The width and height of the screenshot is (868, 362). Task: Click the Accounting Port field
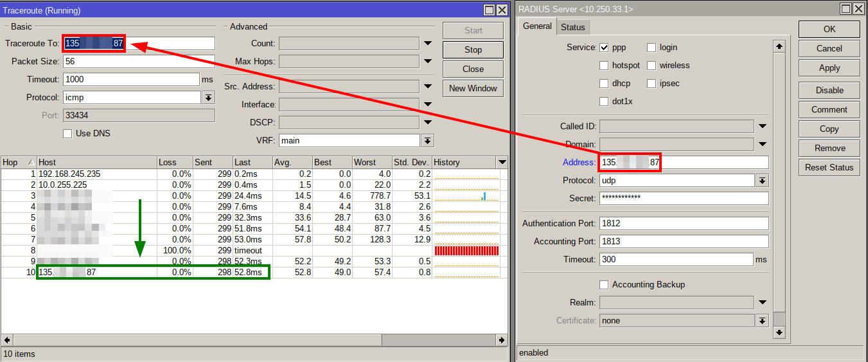(684, 242)
